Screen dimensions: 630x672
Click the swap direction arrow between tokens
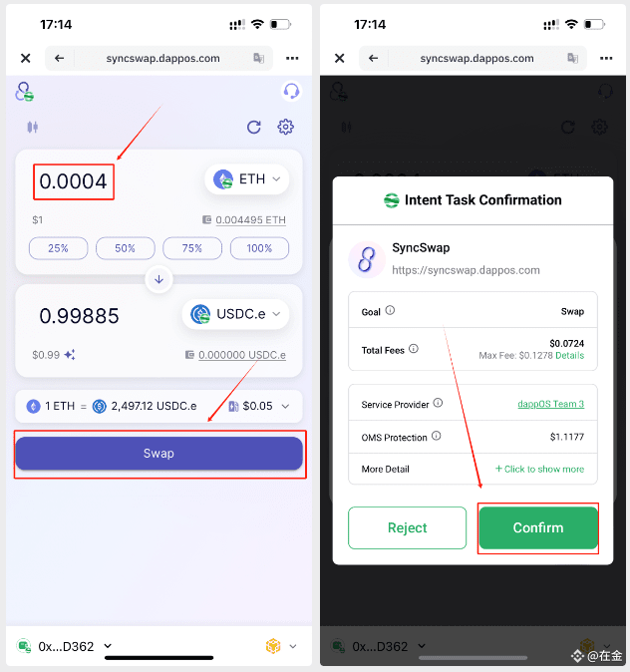click(x=159, y=279)
